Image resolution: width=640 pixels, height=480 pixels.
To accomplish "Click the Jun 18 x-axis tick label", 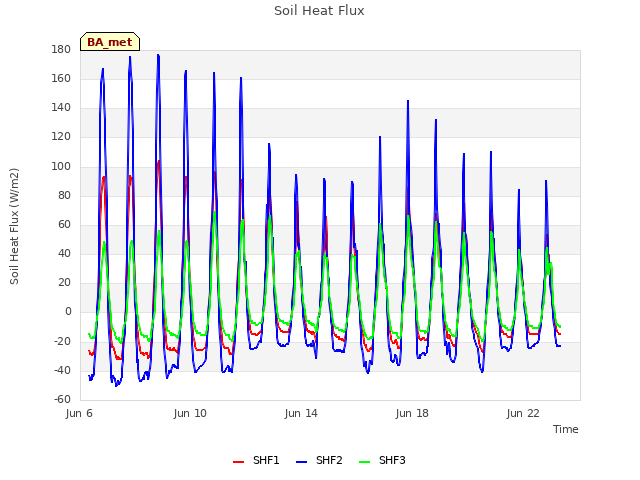I will click(412, 413).
